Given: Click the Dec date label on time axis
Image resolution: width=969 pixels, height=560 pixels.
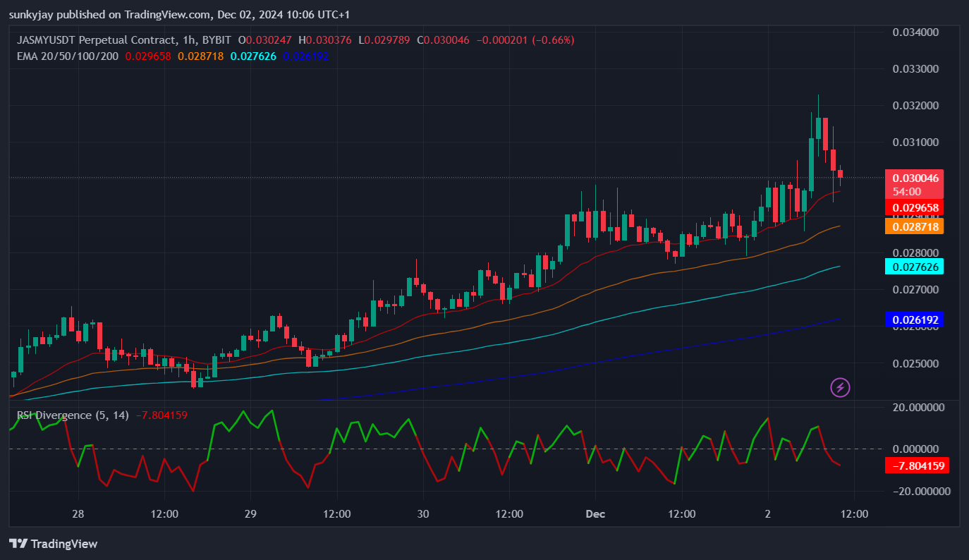Looking at the screenshot, I should coord(595,514).
